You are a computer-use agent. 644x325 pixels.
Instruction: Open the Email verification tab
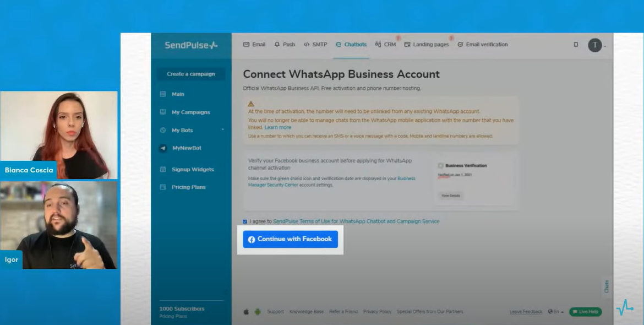click(x=483, y=45)
